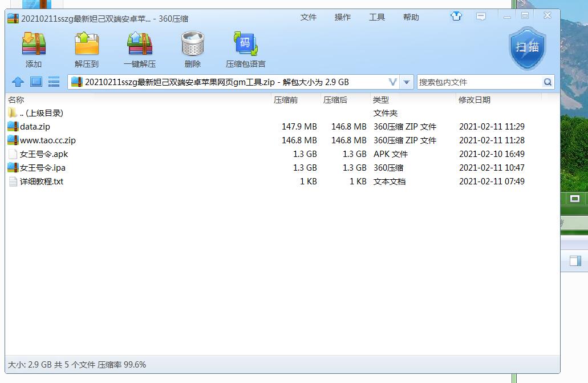Click the search magnifier icon

(x=548, y=82)
